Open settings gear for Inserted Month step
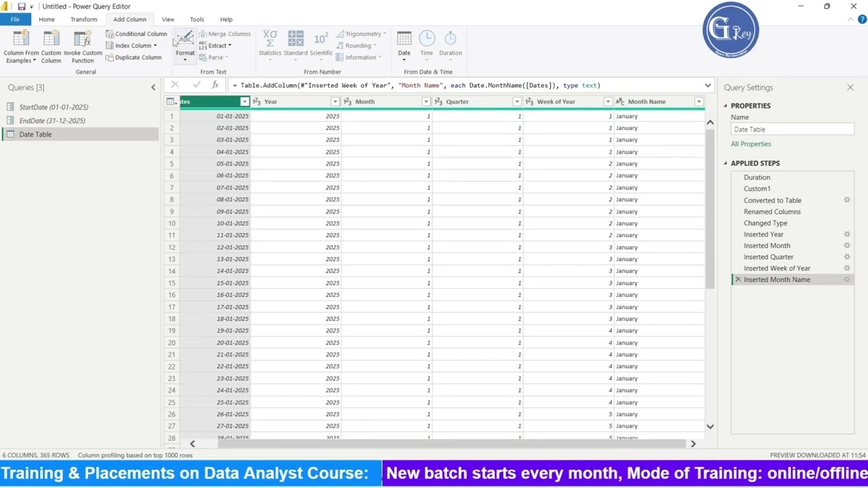The height and width of the screenshot is (488, 868). [847, 245]
